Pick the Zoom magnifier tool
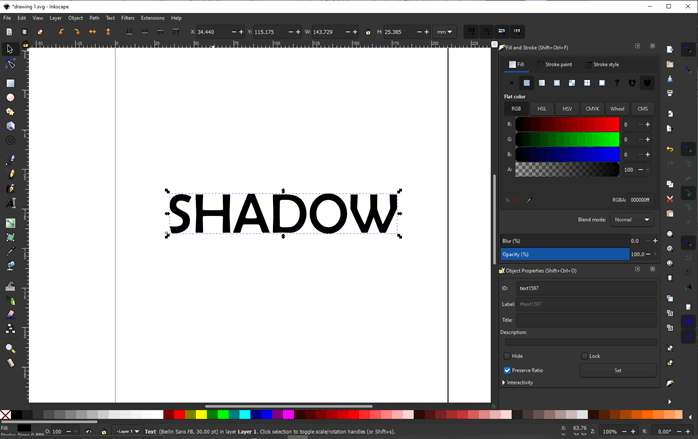This screenshot has height=439, width=698. pyautogui.click(x=10, y=348)
